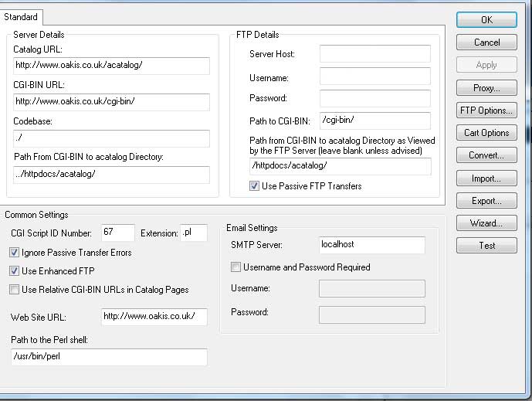
Task: Enable Username and Password Required
Action: pyautogui.click(x=236, y=267)
